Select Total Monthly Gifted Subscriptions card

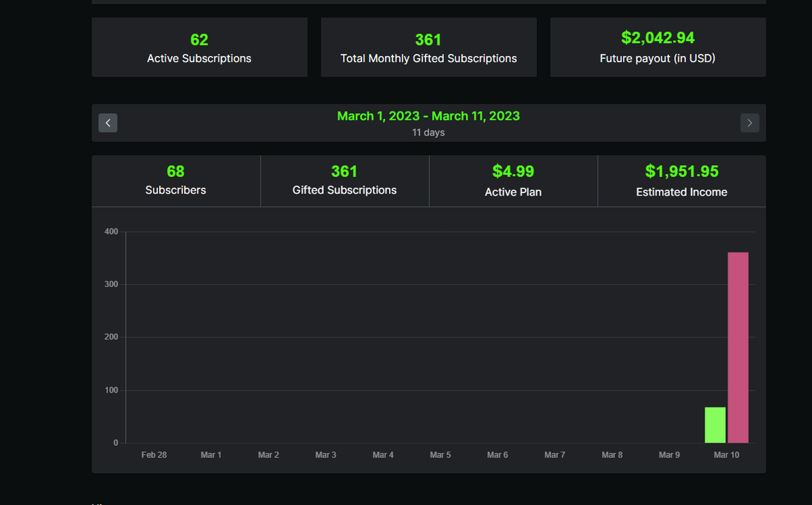click(x=429, y=47)
